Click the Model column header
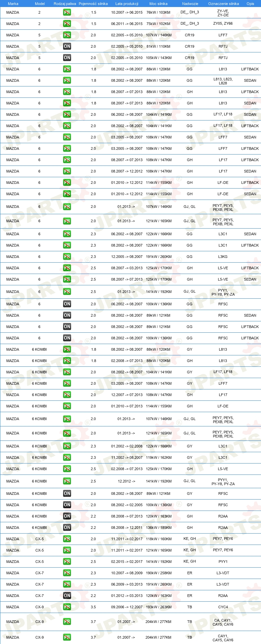261x644 pixels. coord(40,4)
